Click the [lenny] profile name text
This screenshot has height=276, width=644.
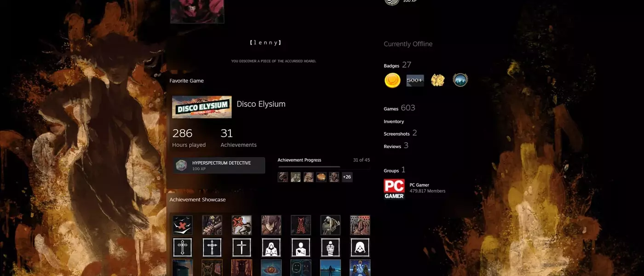(x=265, y=42)
